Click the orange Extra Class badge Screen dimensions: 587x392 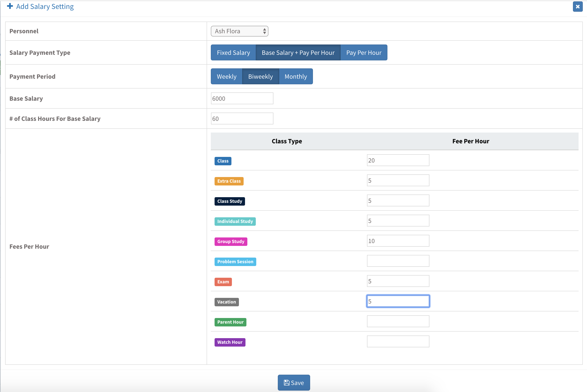click(x=229, y=181)
